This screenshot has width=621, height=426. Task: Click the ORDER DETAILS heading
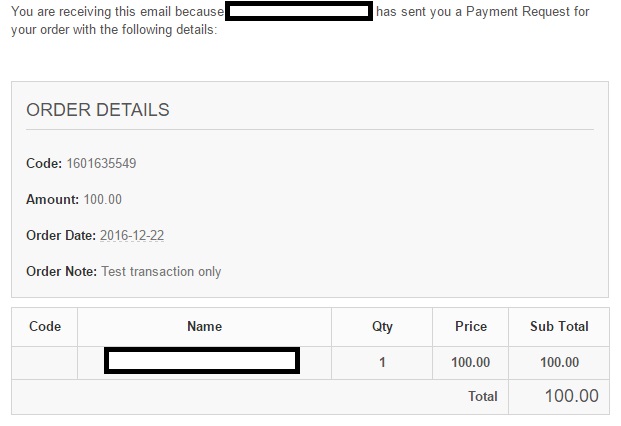click(x=98, y=110)
